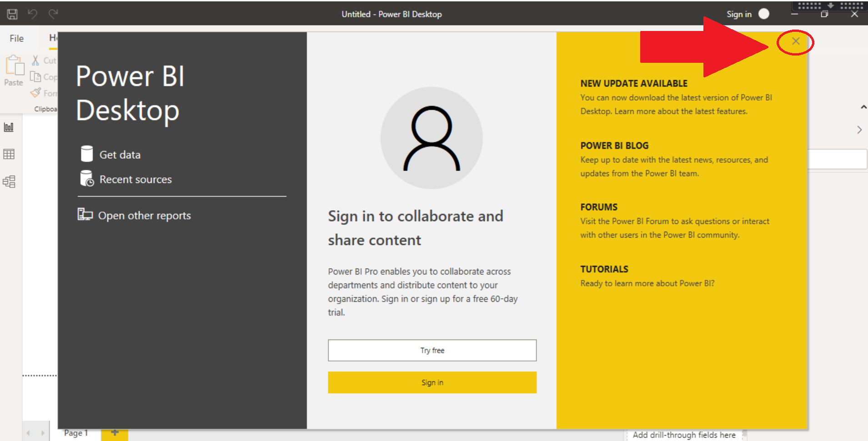This screenshot has height=441, width=868.
Task: Collapse the ribbon using the caret
Action: point(863,107)
